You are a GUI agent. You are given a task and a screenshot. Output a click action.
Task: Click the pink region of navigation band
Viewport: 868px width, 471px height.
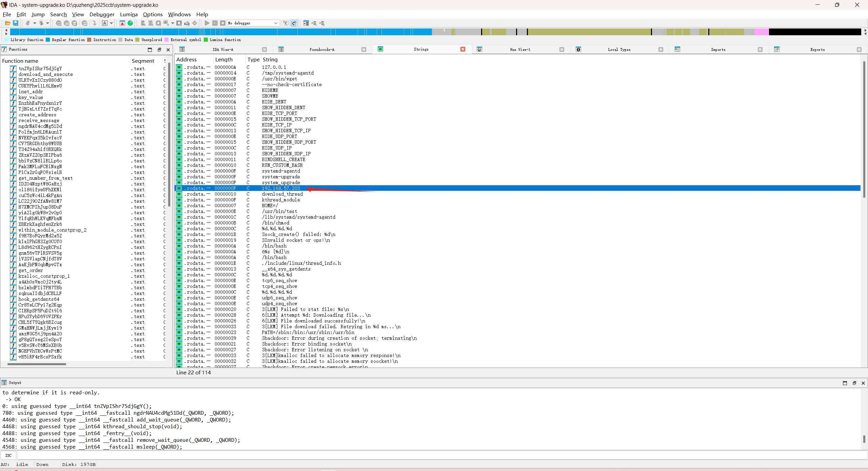pyautogui.click(x=761, y=32)
